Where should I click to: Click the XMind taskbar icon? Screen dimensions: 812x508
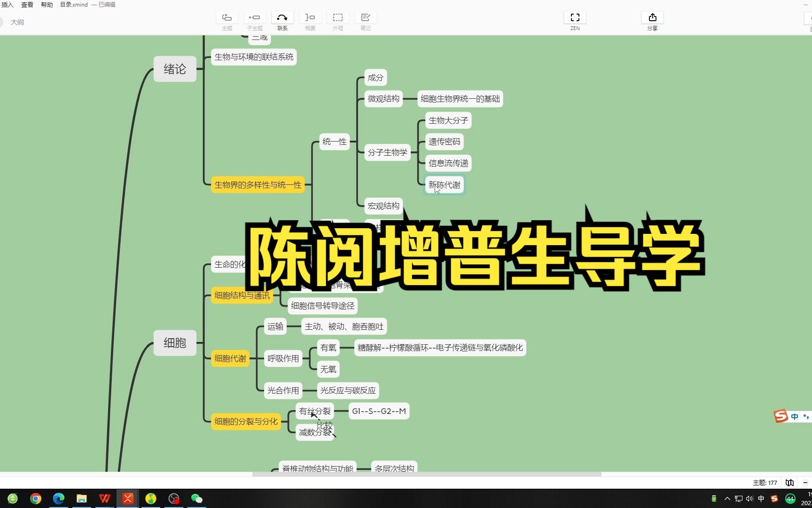[x=128, y=499]
